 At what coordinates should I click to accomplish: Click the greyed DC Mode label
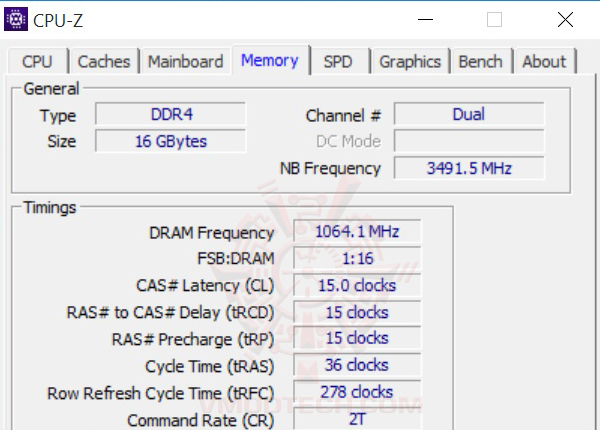tap(348, 141)
